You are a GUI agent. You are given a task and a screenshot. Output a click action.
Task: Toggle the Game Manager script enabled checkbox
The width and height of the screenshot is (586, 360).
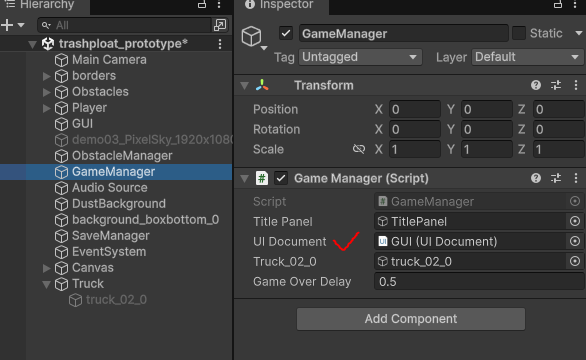click(x=281, y=178)
